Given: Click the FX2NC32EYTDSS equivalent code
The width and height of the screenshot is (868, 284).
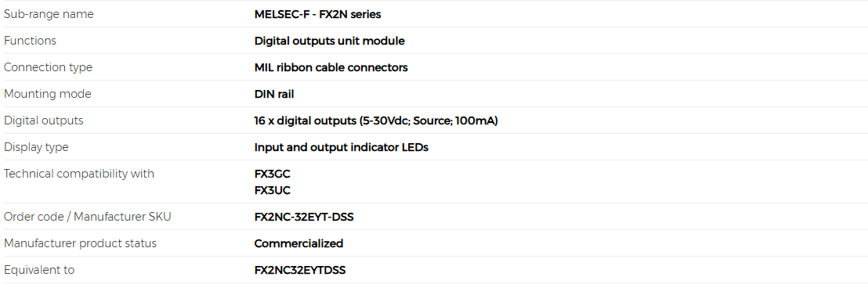Looking at the screenshot, I should tap(300, 270).
